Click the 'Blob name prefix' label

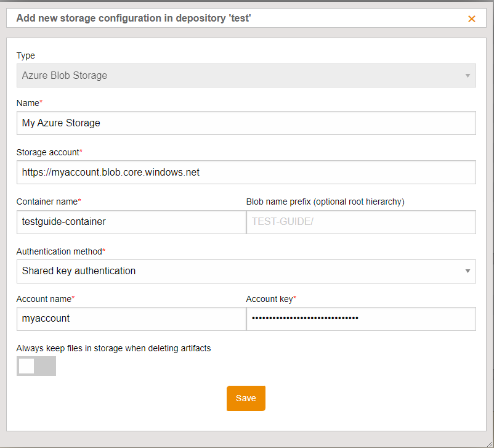pyautogui.click(x=325, y=202)
